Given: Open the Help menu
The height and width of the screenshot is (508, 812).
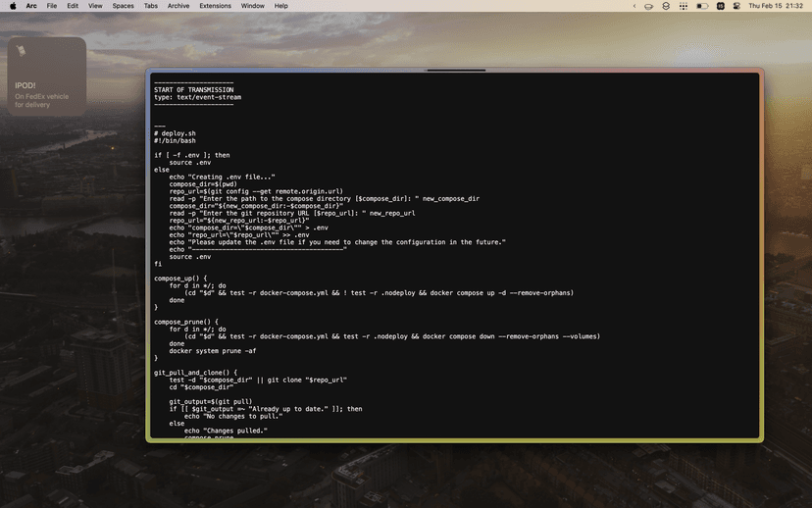Looking at the screenshot, I should (x=281, y=6).
